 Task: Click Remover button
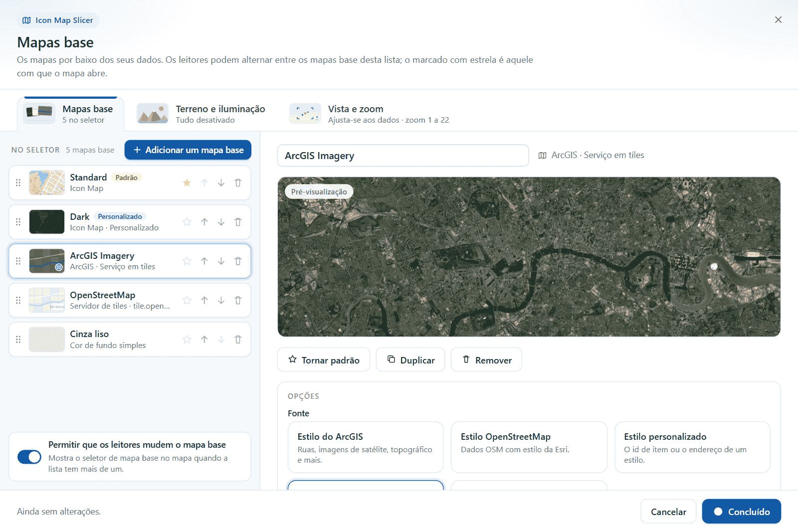[486, 359]
